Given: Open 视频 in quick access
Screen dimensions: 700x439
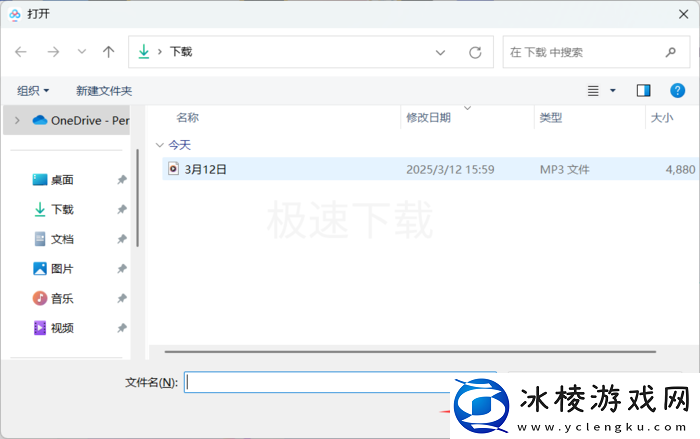Looking at the screenshot, I should coord(62,328).
